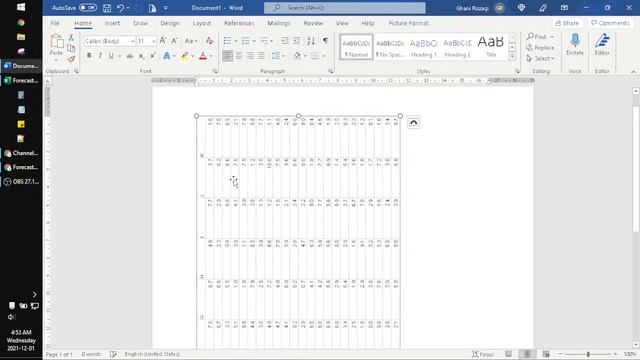Select Align Left
Viewport: 640px width, 360px height.
pyautogui.click(x=227, y=56)
